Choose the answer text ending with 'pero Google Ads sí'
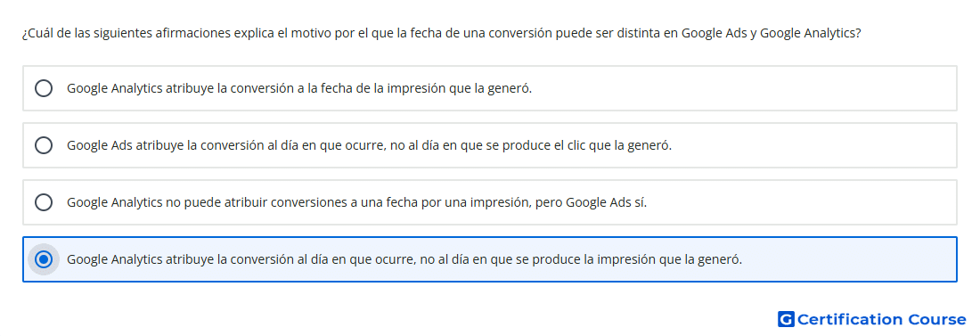The height and width of the screenshot is (336, 980). pos(357,202)
